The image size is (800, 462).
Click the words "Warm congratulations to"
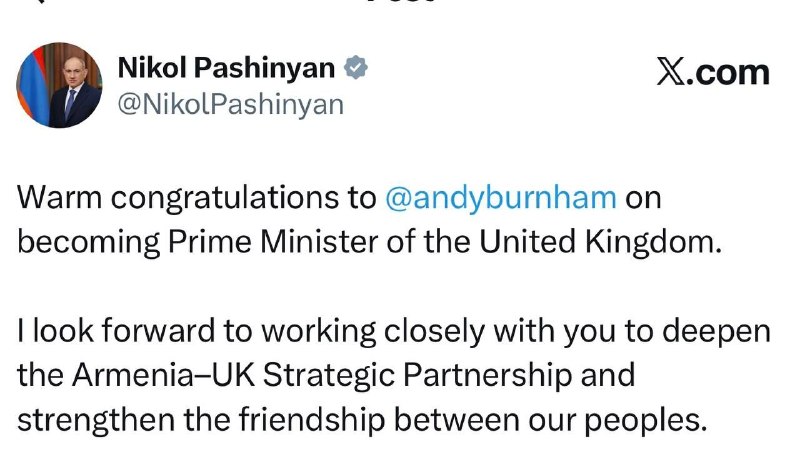click(x=196, y=198)
